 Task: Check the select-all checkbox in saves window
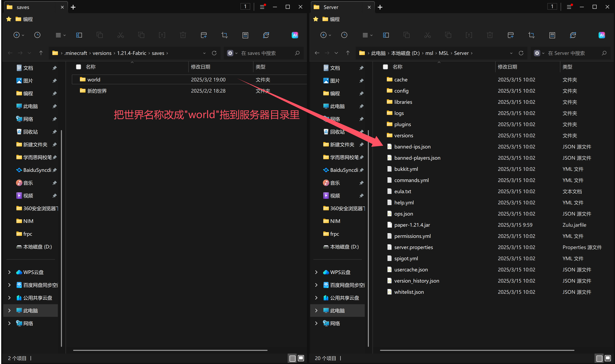tap(79, 67)
